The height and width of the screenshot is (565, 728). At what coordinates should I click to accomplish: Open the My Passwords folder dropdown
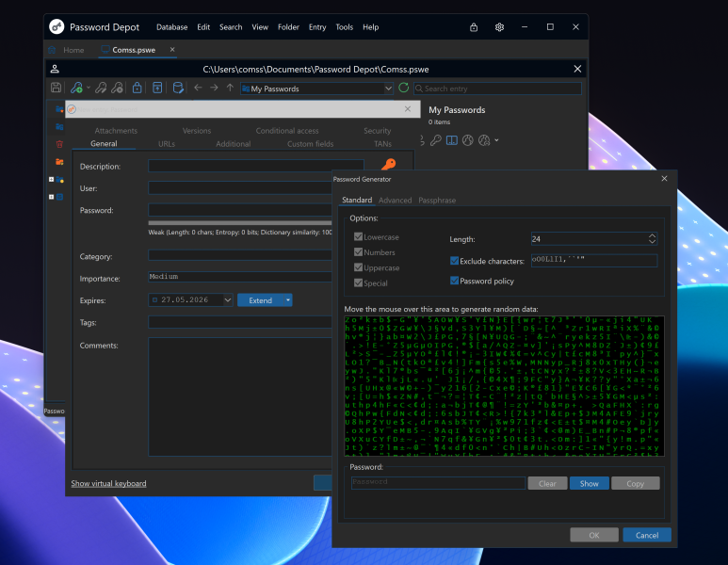click(388, 89)
